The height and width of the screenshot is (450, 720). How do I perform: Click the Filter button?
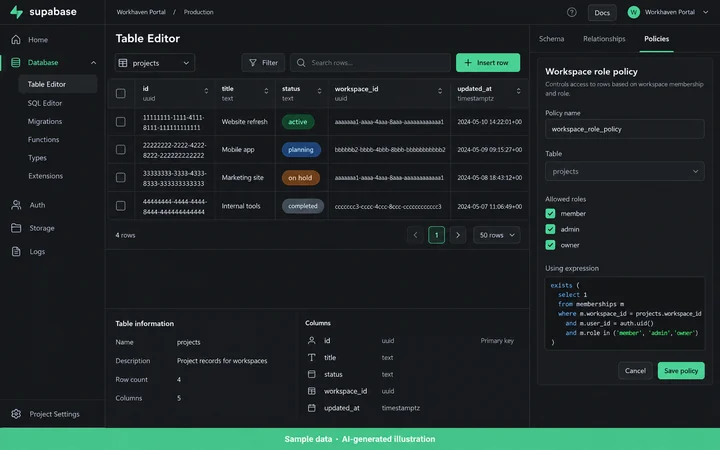tap(263, 62)
